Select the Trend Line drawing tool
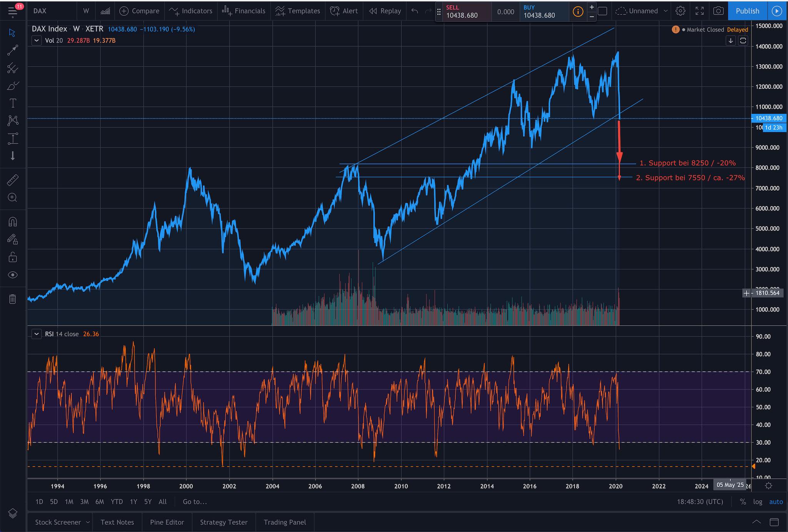 click(12, 51)
